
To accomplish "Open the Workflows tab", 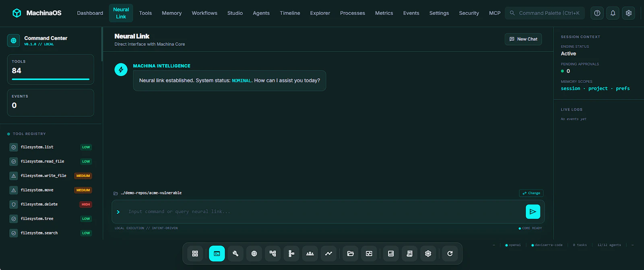I will click(204, 13).
